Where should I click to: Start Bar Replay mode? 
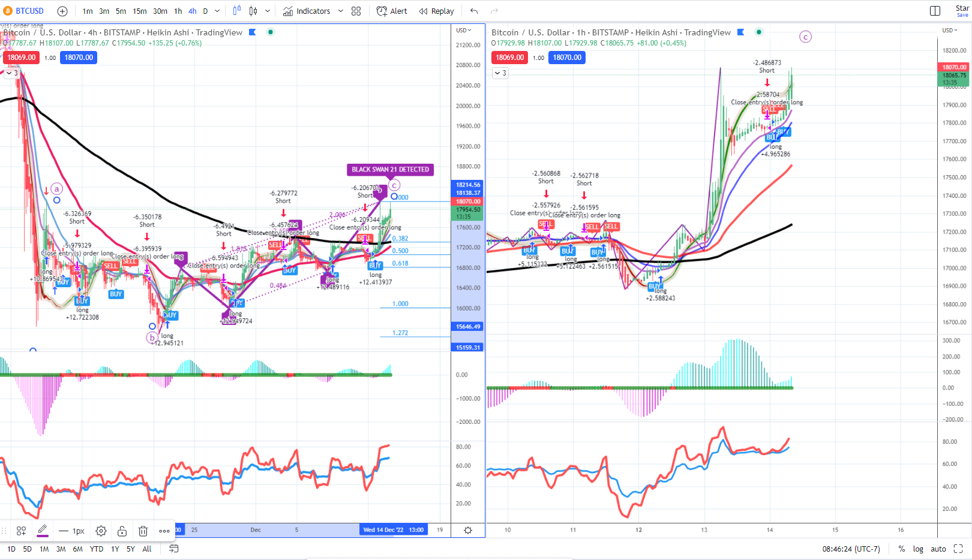(437, 11)
